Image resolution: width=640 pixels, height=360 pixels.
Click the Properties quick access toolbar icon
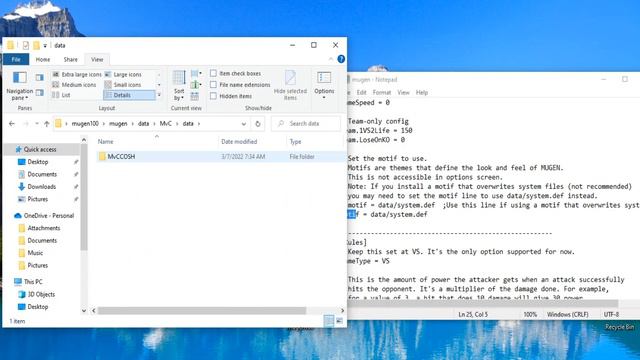click(x=26, y=45)
